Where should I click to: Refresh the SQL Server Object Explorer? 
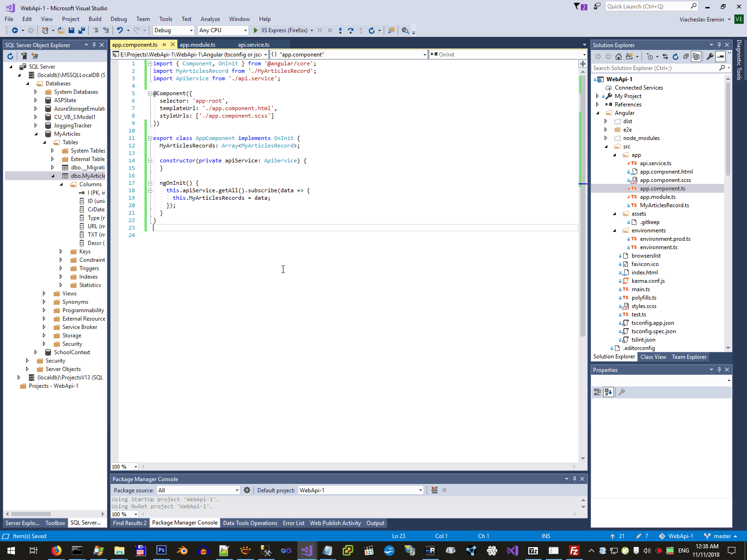tap(10, 56)
